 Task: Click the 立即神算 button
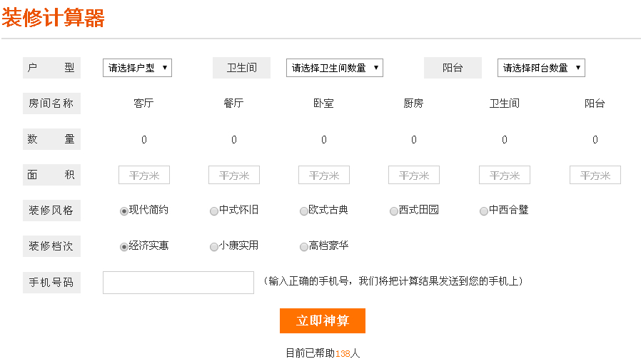point(322,320)
